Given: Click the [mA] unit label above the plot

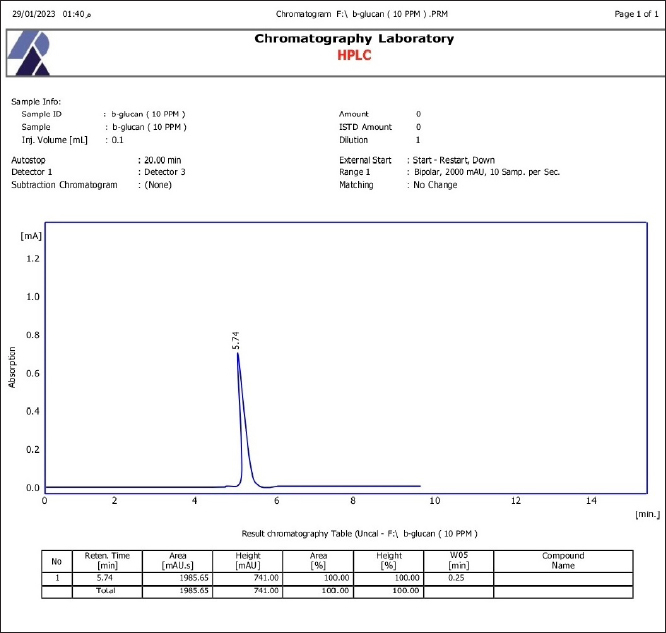Looking at the screenshot, I should pos(30,236).
